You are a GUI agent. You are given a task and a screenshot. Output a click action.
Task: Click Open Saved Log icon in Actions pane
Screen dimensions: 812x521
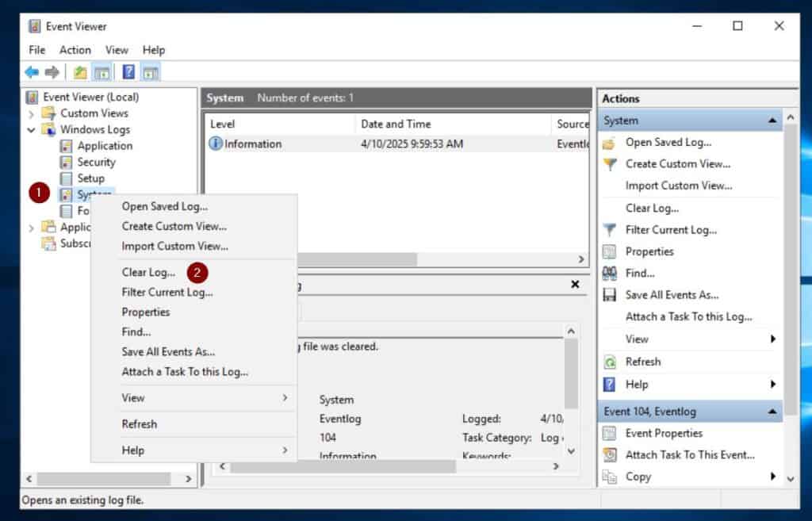(x=610, y=143)
